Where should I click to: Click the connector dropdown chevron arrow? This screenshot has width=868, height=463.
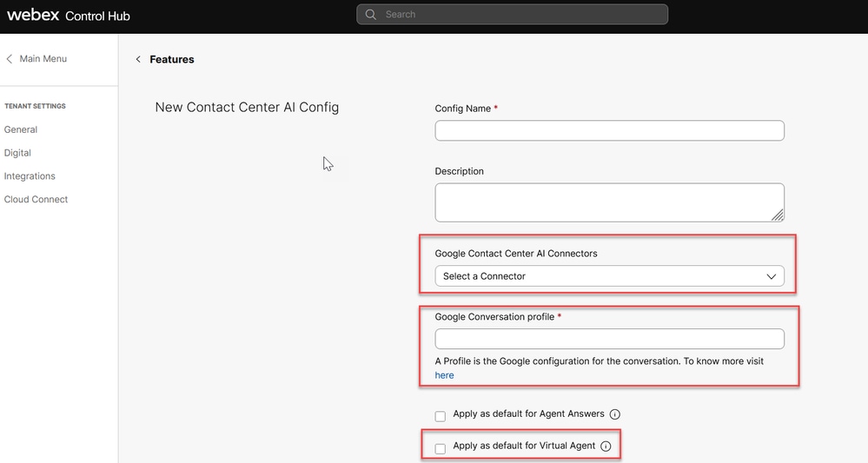pos(772,276)
